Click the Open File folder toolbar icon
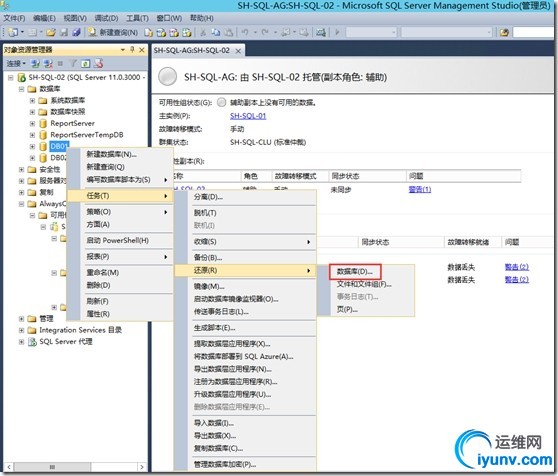This screenshot has width=558, height=476. click(x=51, y=32)
